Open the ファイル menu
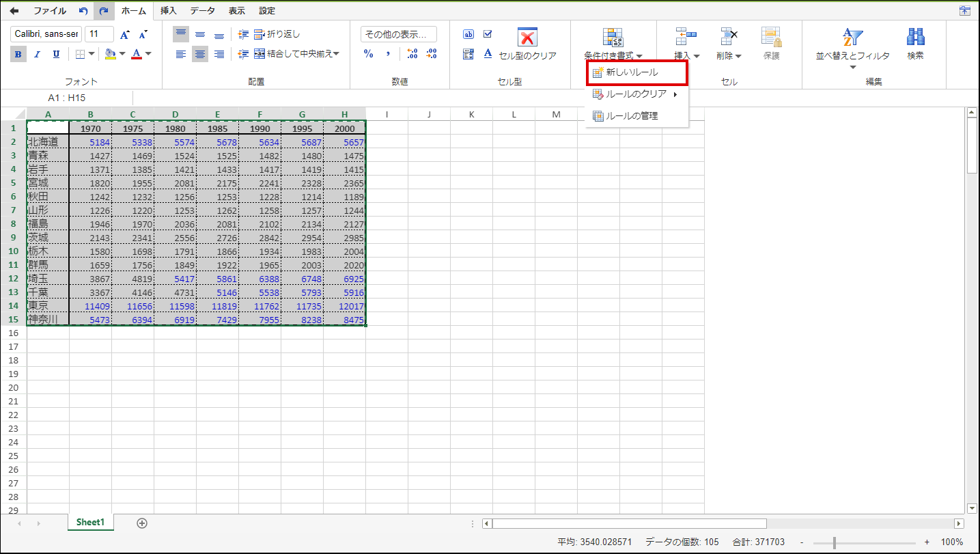Image resolution: width=980 pixels, height=554 pixels. (50, 11)
